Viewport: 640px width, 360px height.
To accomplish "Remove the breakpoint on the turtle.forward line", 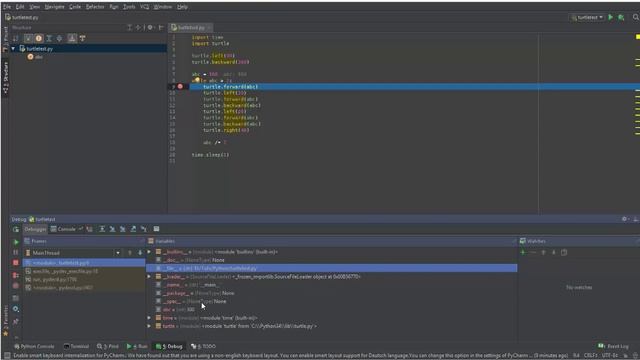I will (x=180, y=87).
